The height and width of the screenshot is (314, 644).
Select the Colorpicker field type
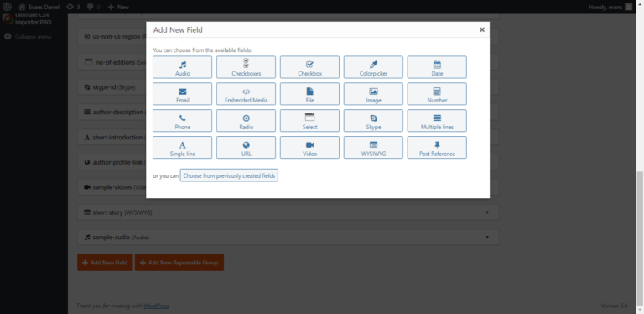point(373,67)
